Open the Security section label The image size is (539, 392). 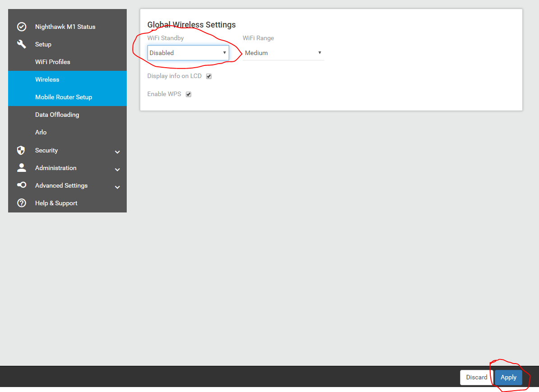46,150
